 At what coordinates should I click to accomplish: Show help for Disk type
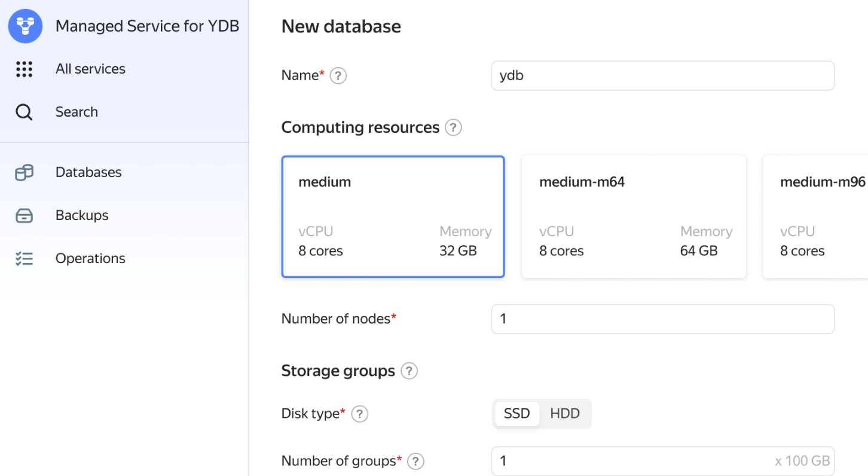click(x=359, y=414)
